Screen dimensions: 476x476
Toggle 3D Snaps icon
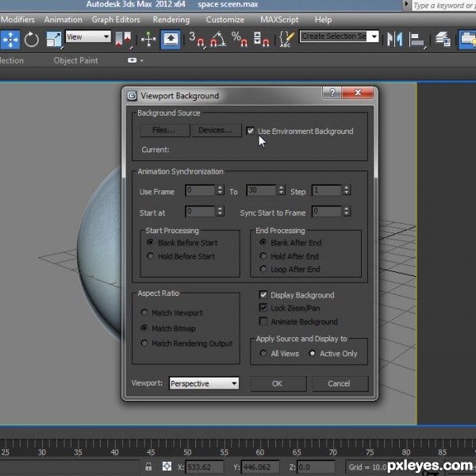(197, 40)
